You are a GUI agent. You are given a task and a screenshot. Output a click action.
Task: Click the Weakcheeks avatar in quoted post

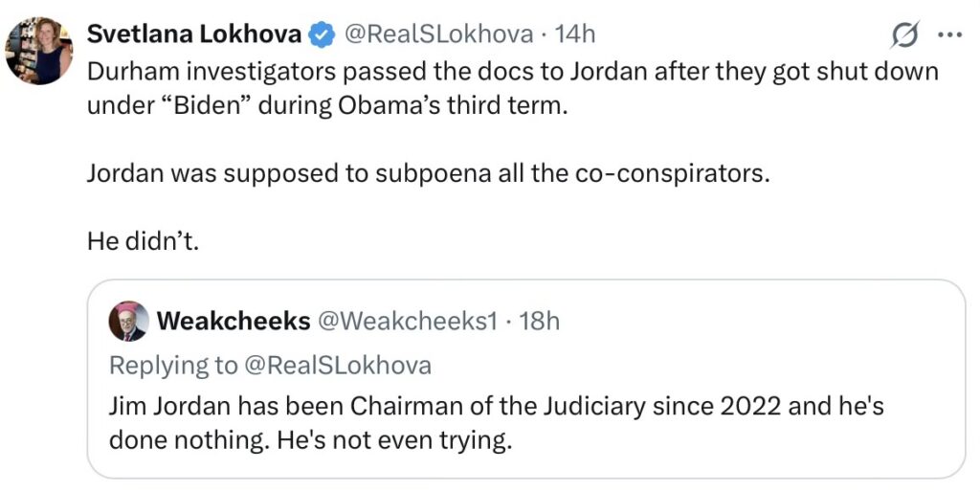click(x=128, y=322)
